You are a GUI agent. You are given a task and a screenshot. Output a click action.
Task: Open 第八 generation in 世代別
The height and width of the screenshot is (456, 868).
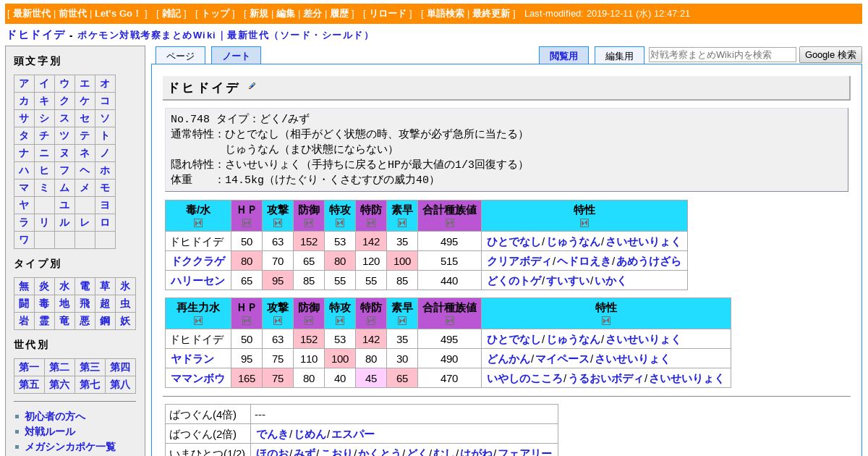120,384
